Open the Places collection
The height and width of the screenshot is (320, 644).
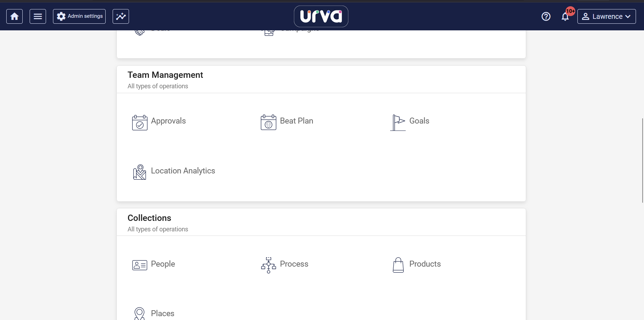pos(162,313)
